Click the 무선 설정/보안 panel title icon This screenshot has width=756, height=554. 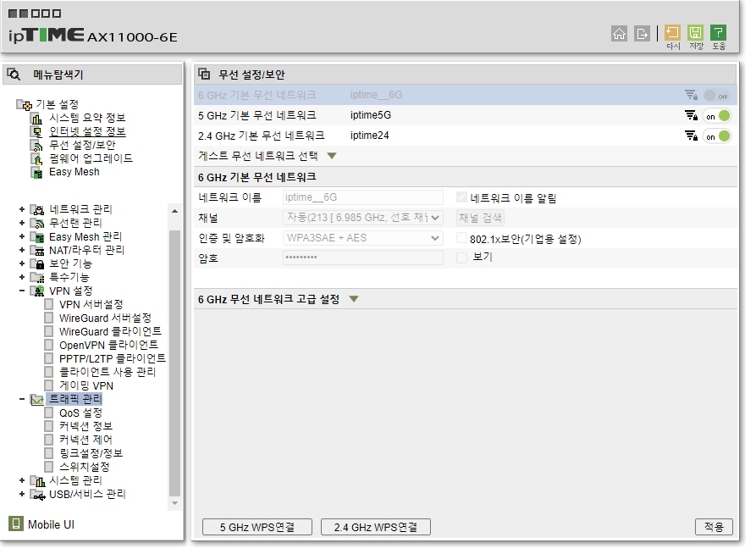(204, 74)
